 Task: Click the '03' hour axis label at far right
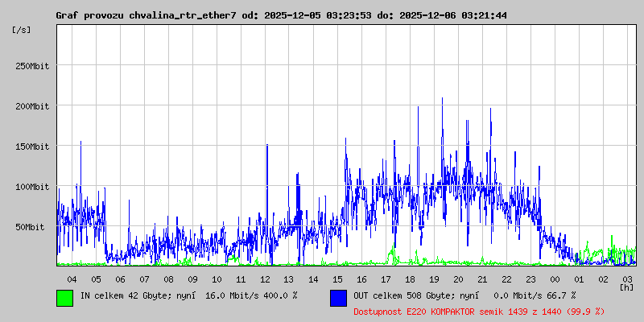(628, 279)
